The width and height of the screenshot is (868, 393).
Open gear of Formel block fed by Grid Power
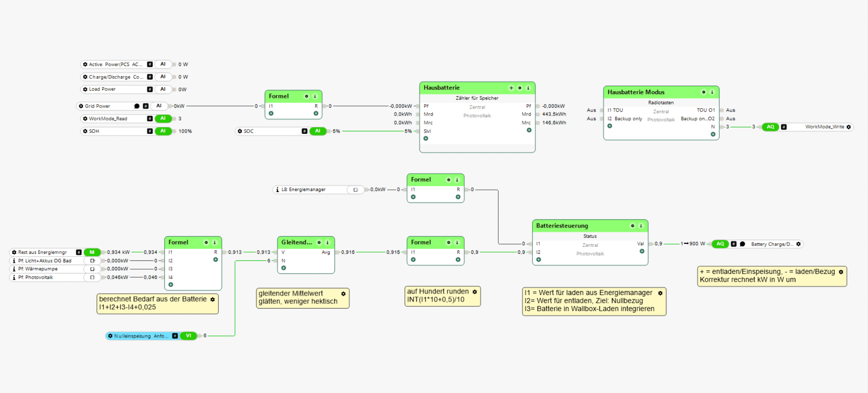click(306, 96)
